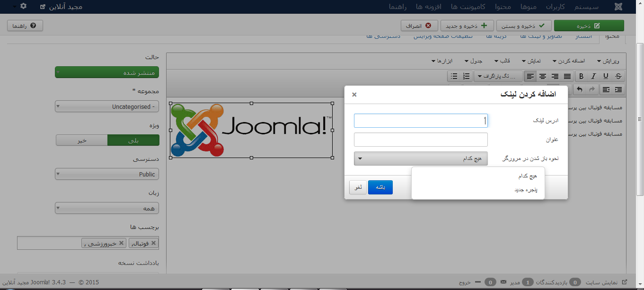Redo the editor action
Screen dimensions: 644x290
click(592, 89)
